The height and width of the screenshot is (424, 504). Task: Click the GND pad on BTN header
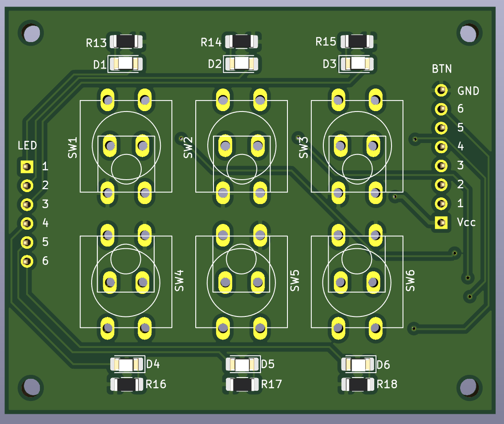point(441,90)
